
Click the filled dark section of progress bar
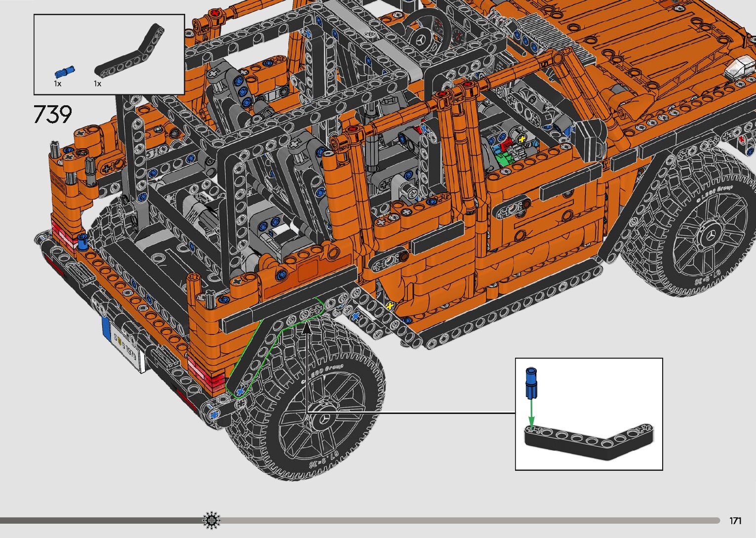click(99, 520)
